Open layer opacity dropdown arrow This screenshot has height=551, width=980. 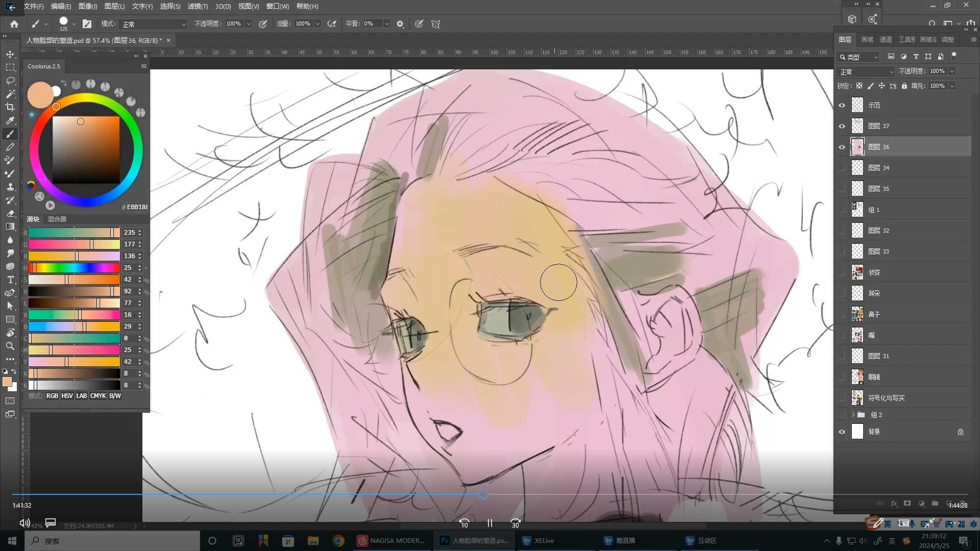click(952, 71)
